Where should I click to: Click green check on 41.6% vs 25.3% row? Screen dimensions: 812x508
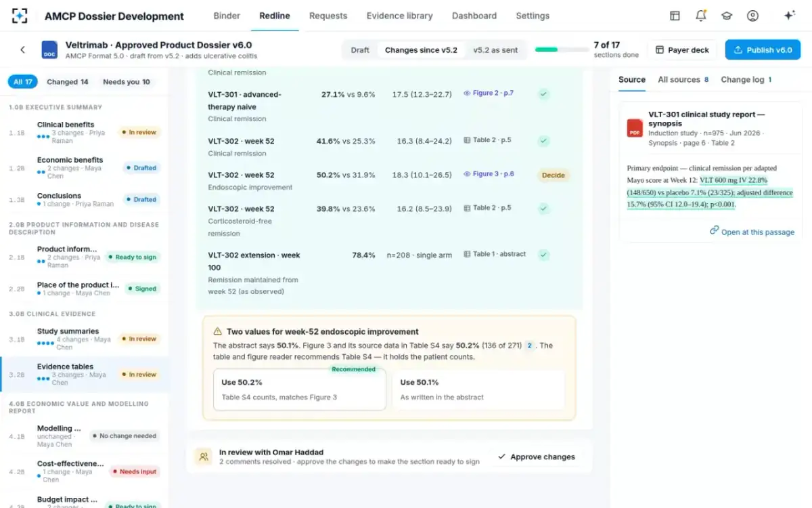(544, 141)
